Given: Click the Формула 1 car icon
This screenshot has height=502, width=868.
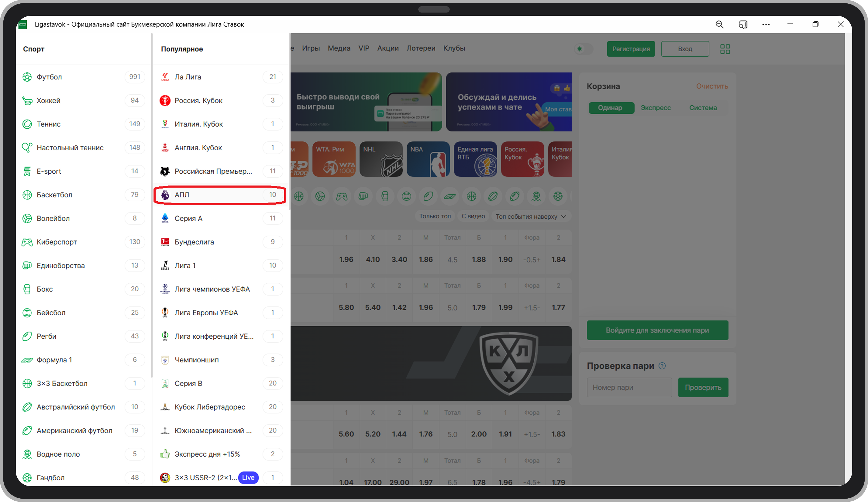Looking at the screenshot, I should (x=27, y=360).
